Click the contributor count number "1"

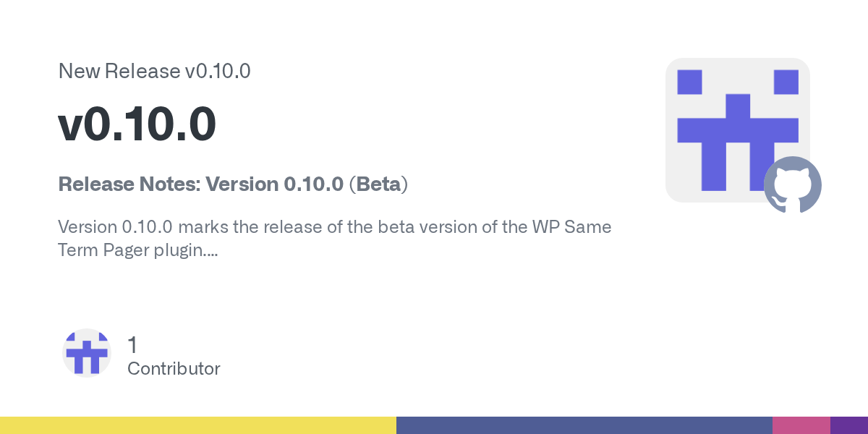click(132, 344)
